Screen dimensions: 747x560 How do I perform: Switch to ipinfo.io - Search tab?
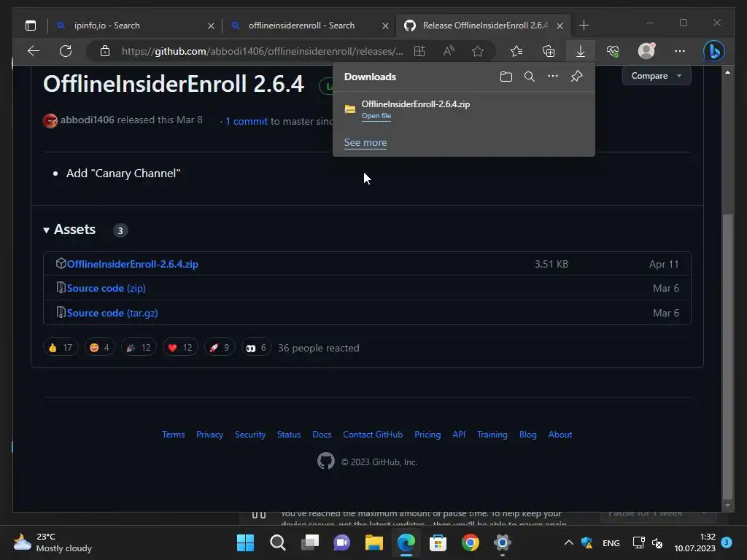[x=133, y=26]
